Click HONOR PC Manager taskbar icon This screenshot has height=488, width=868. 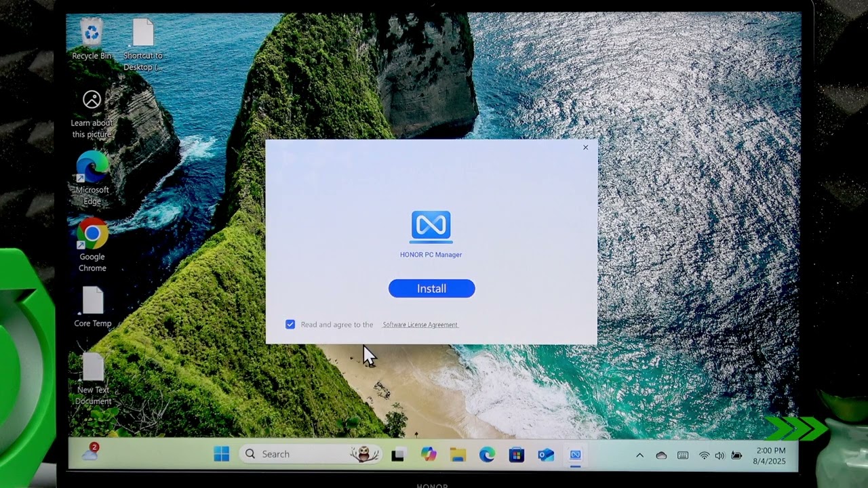coord(575,455)
